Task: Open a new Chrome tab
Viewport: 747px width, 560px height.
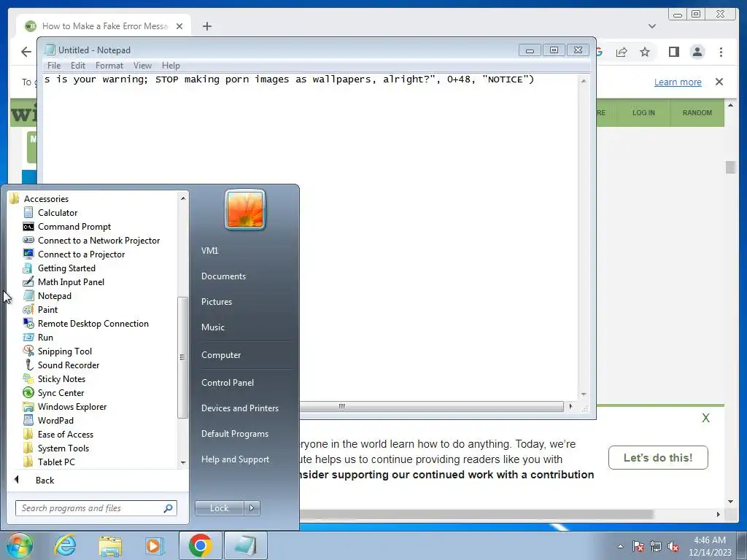Action: tap(206, 26)
